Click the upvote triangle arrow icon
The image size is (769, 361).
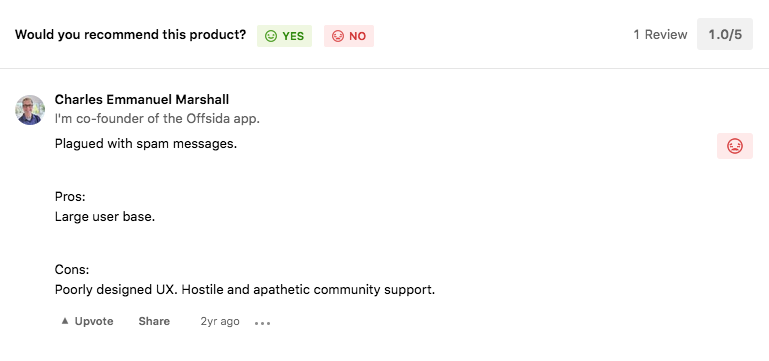click(x=65, y=321)
